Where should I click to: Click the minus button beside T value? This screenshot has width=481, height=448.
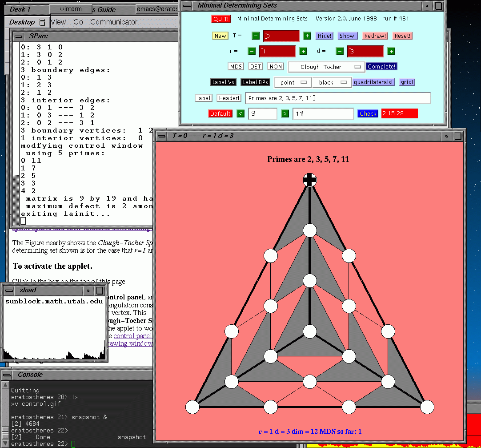tap(256, 36)
